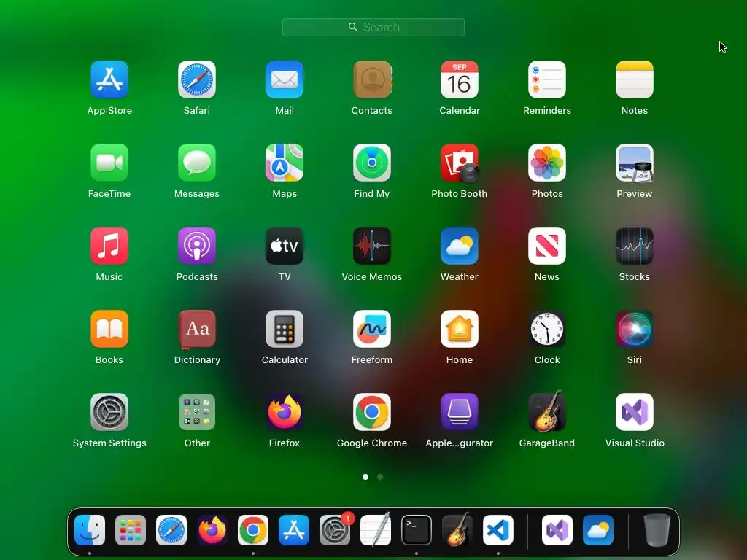Image resolution: width=747 pixels, height=560 pixels.
Task: Switch to Chrome in the Dock
Action: (253, 530)
